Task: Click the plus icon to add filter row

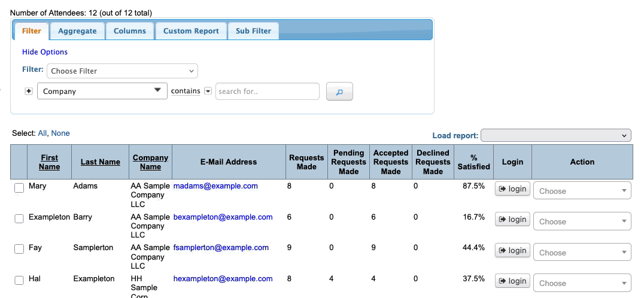Action: click(x=28, y=91)
